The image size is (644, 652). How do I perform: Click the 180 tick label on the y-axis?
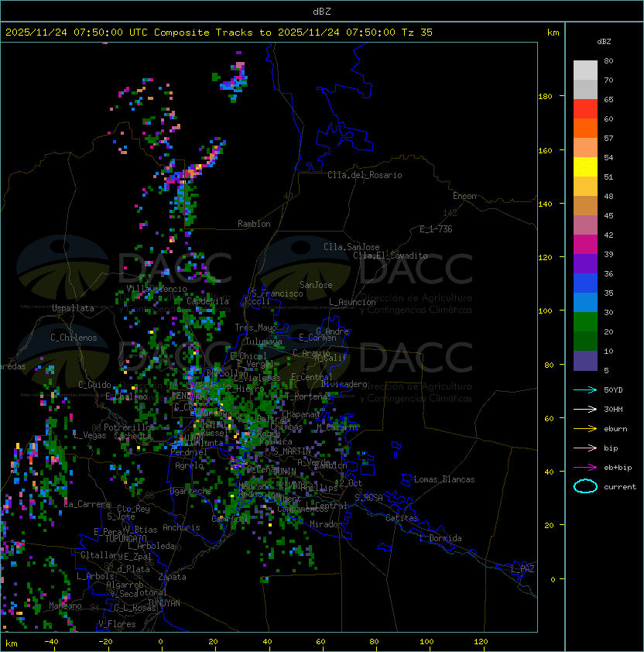tap(545, 97)
